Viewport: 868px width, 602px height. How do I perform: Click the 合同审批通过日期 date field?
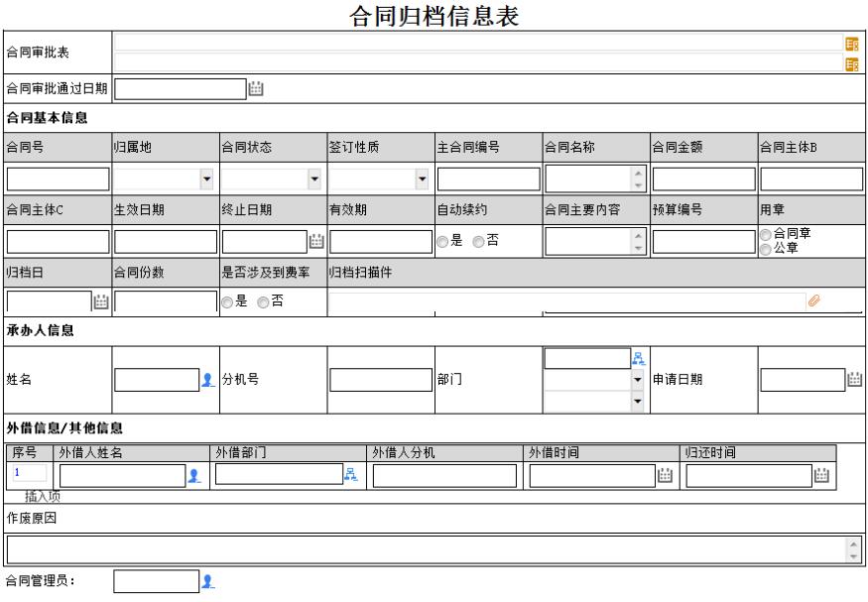[x=181, y=89]
